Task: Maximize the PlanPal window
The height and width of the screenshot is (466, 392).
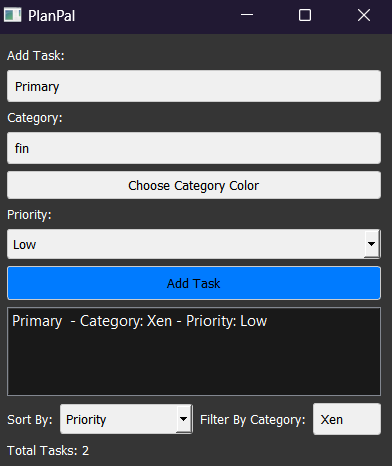Action: [305, 15]
